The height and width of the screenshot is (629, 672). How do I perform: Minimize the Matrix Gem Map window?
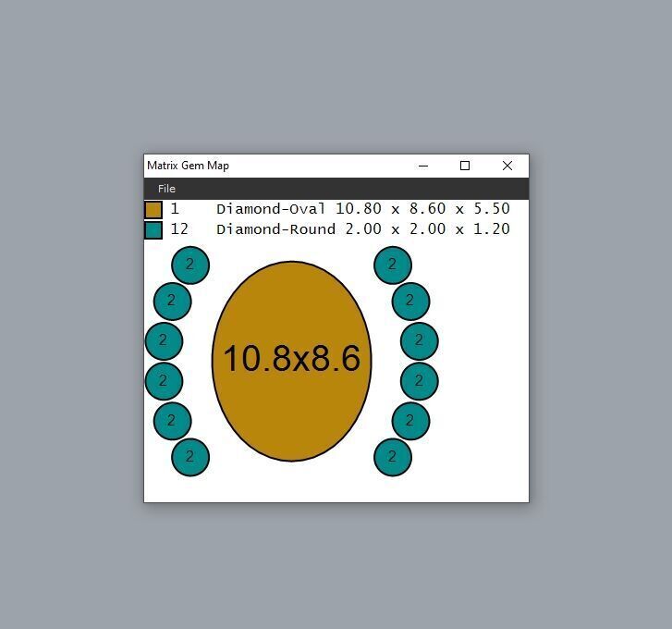pos(423,166)
